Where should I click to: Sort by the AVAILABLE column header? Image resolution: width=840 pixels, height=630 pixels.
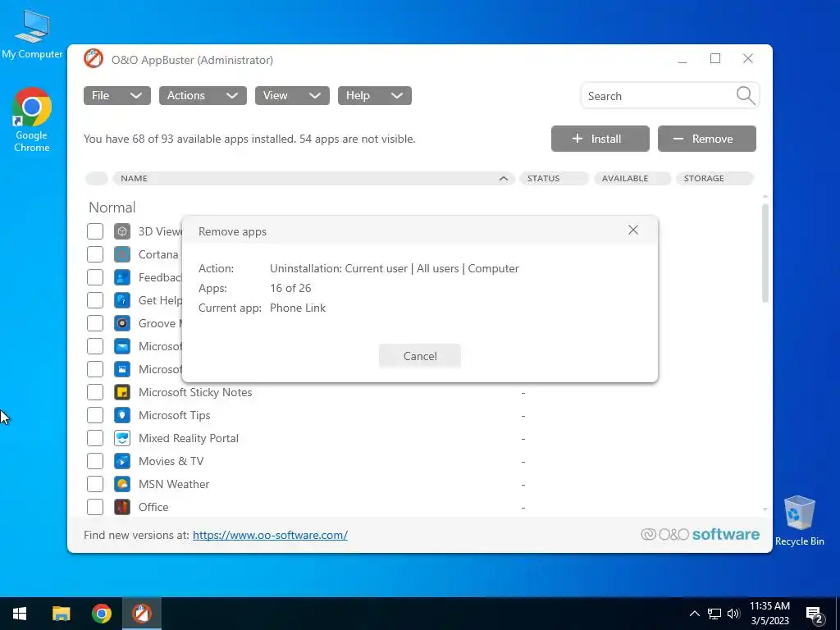pos(632,178)
